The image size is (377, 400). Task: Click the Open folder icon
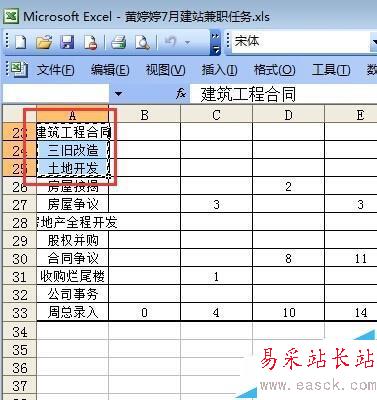coord(44,42)
